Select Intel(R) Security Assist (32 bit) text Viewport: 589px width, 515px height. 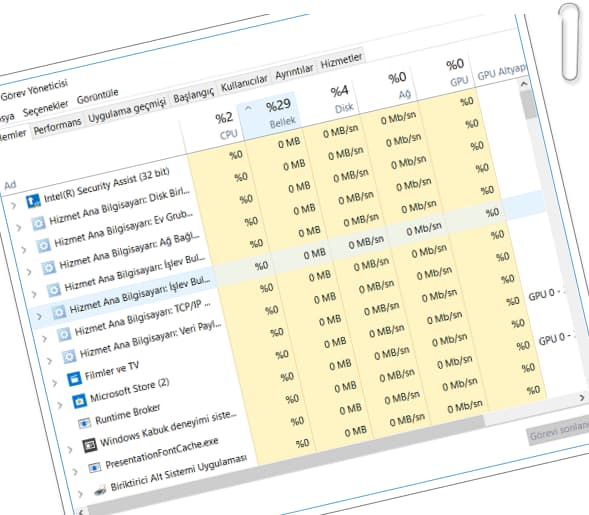tap(107, 184)
